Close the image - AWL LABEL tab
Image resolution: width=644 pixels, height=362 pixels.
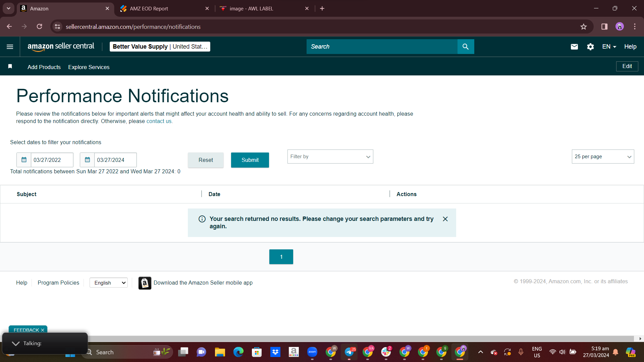tap(307, 8)
